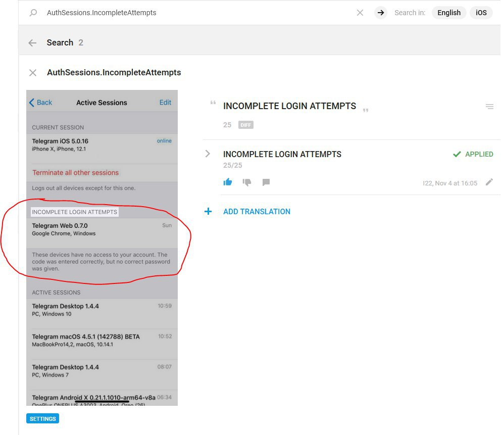
Task: Click the Telegram Web 0.7.0 session row
Action: [102, 233]
